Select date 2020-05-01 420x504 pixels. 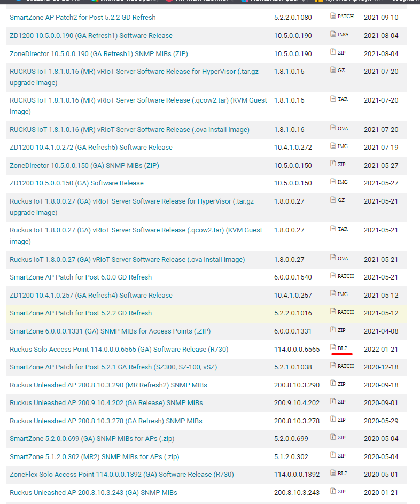point(381,475)
